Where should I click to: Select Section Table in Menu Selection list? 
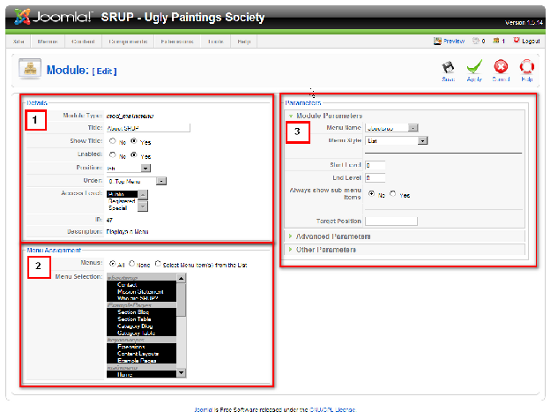(141, 319)
